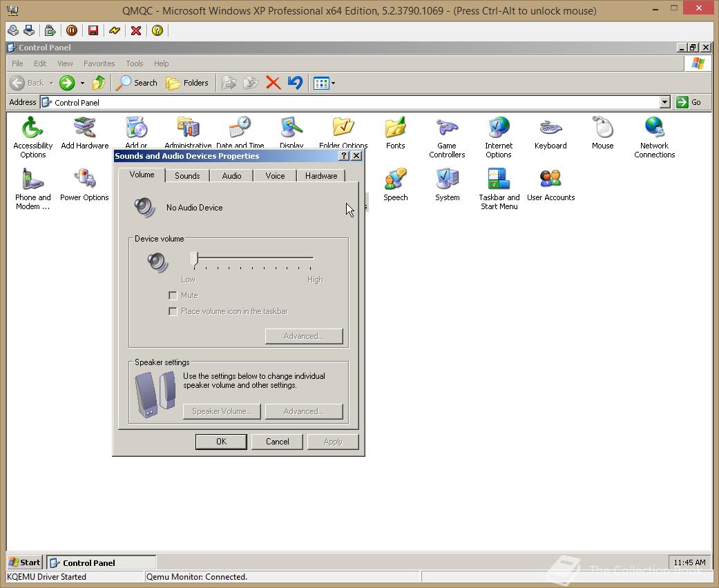Open the Favorites menu
The height and width of the screenshot is (588, 719).
click(x=99, y=63)
